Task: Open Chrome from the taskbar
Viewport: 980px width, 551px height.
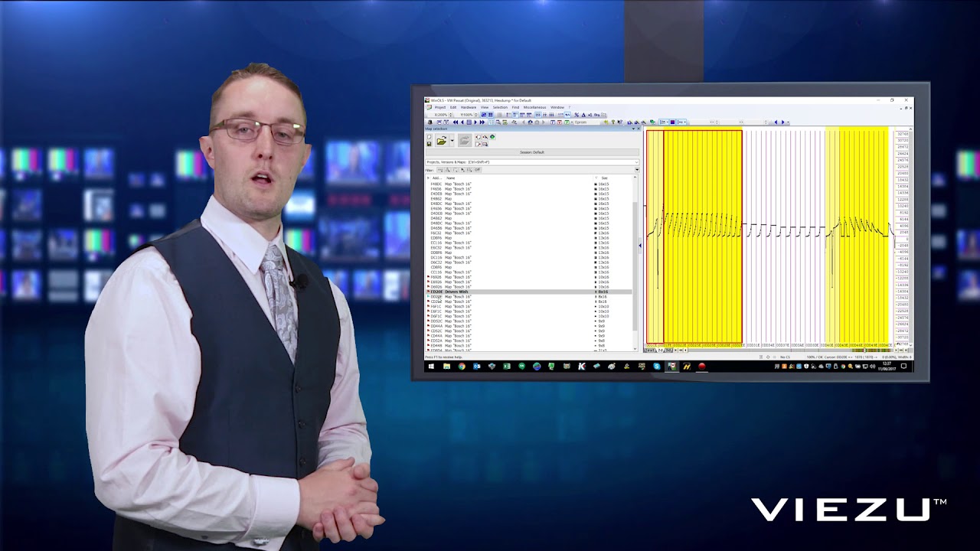Action: tap(462, 366)
